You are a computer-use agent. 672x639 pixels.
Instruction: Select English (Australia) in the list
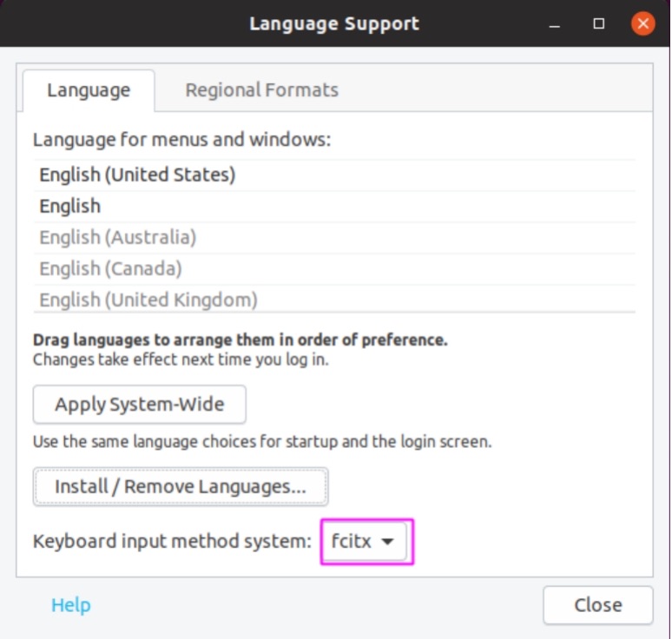tap(334, 237)
